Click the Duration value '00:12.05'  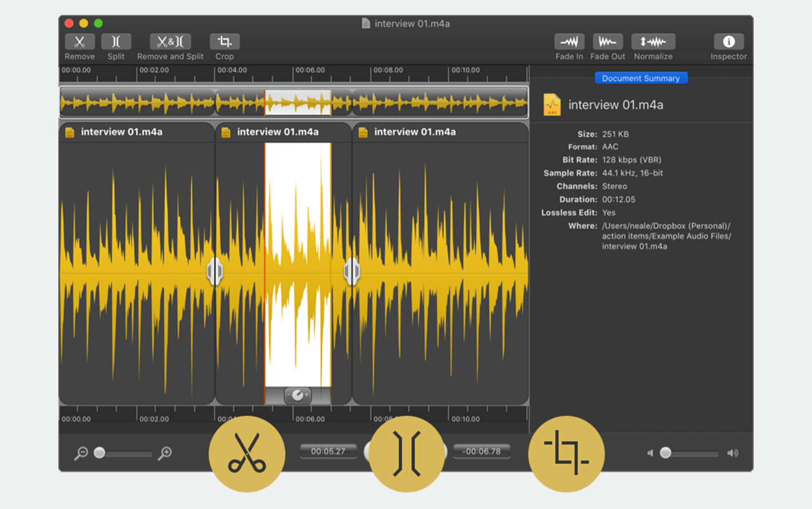tap(619, 200)
